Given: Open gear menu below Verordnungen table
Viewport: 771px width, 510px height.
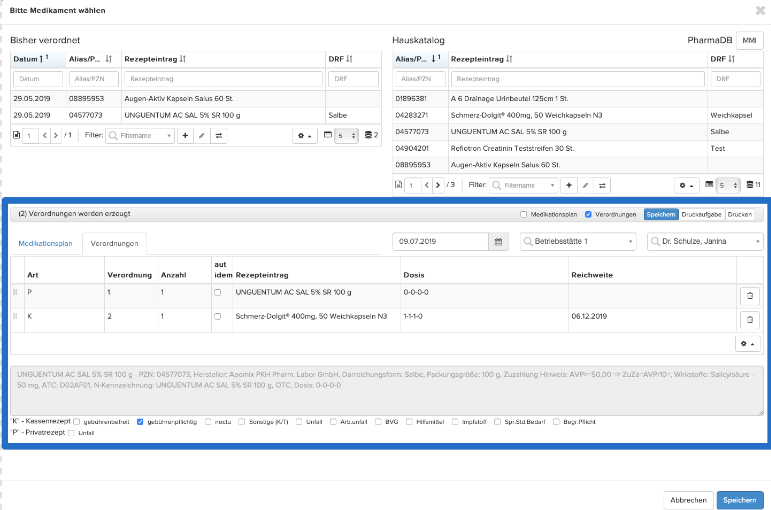Looking at the screenshot, I should click(x=747, y=344).
